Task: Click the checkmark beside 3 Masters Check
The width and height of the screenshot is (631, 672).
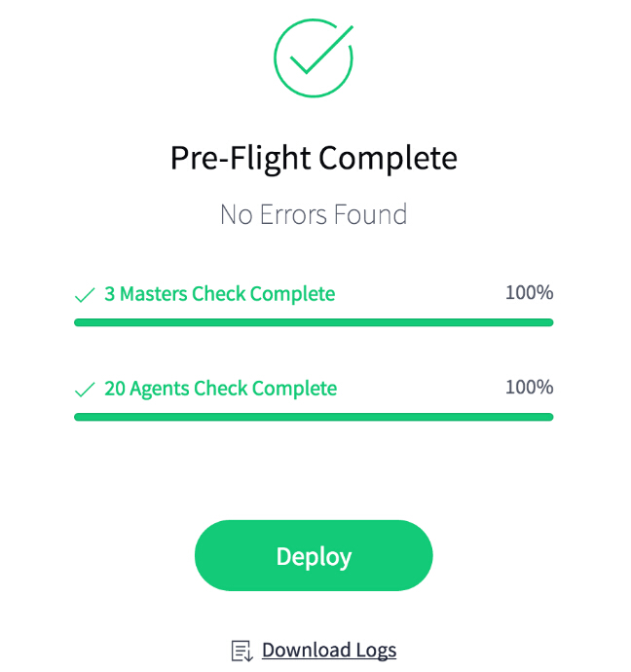Action: (85, 295)
